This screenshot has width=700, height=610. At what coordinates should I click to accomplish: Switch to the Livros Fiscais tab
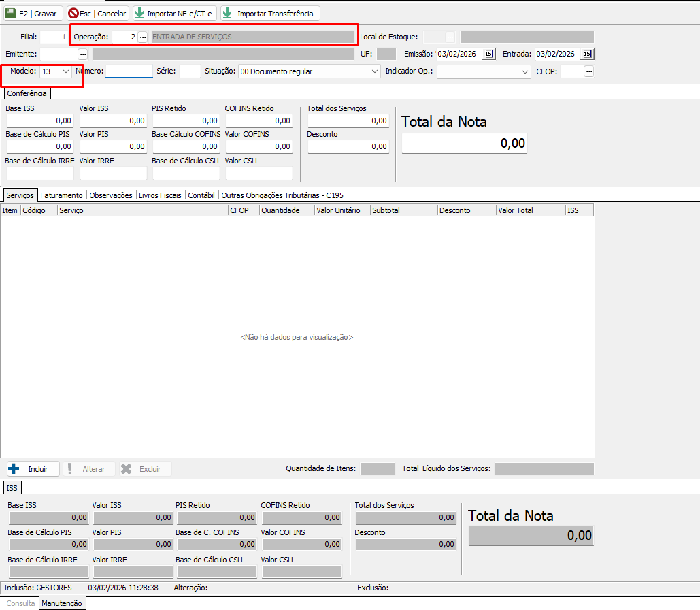[160, 195]
